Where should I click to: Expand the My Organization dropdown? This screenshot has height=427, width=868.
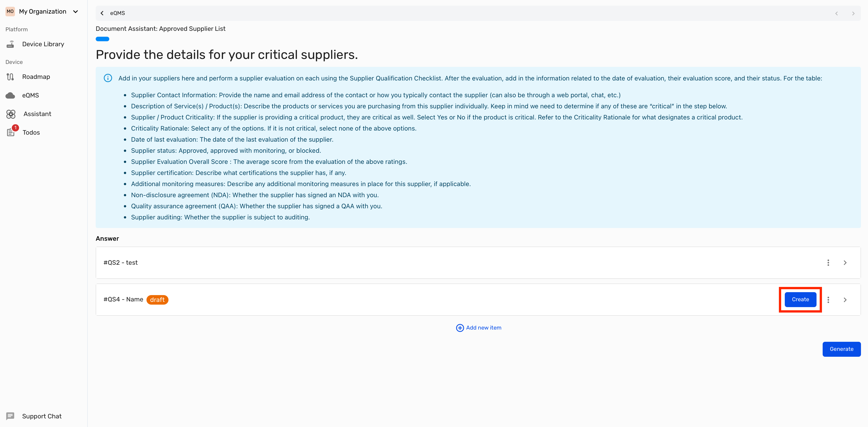[x=76, y=12]
